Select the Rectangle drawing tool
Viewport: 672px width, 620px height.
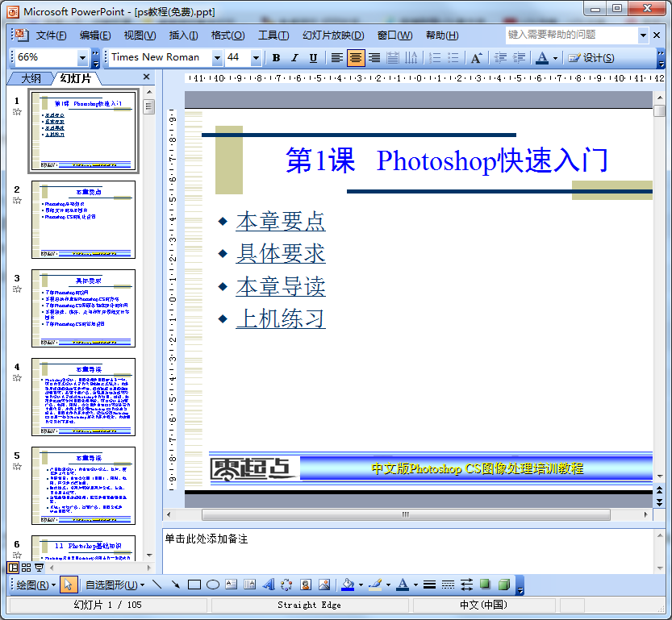tap(194, 585)
